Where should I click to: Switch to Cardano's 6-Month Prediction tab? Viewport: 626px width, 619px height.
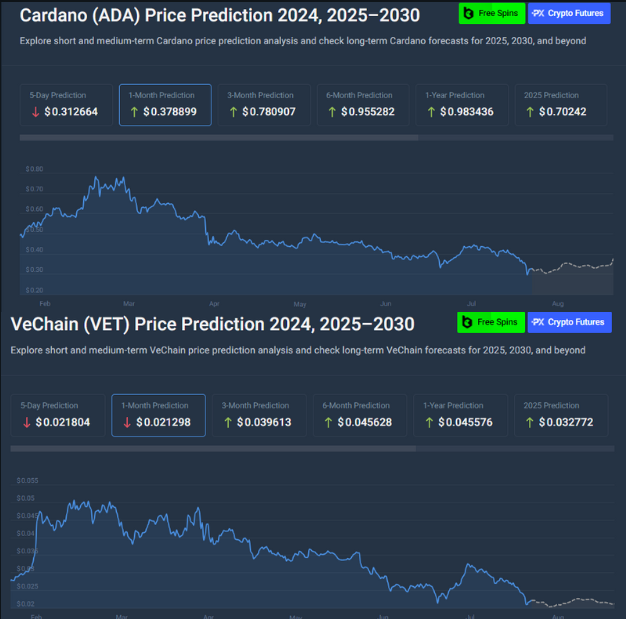tap(362, 104)
